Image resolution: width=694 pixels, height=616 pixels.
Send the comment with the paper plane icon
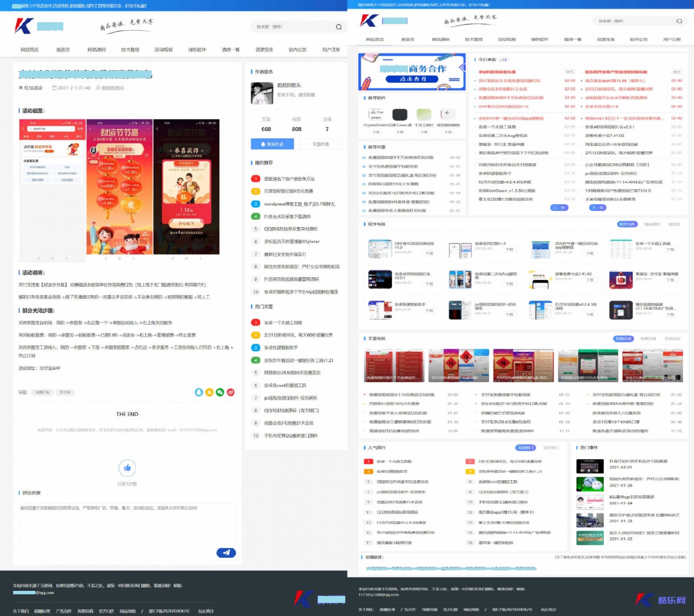click(x=226, y=552)
